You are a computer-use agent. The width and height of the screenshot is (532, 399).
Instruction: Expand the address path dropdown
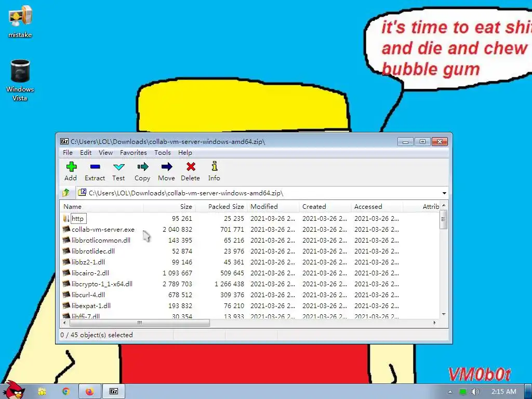(x=444, y=193)
